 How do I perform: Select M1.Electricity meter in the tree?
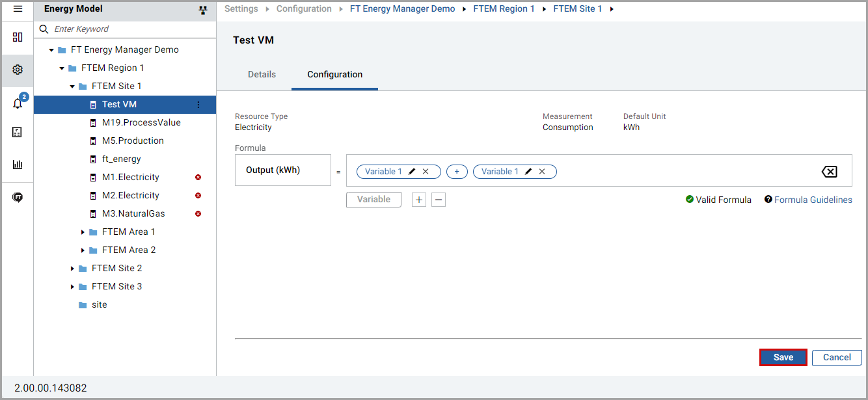(131, 178)
